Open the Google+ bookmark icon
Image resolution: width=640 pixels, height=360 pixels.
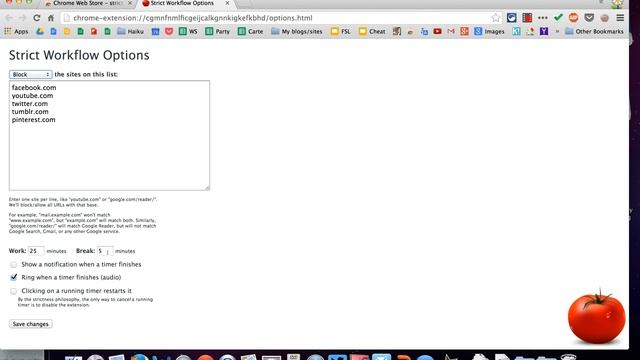pos(464,31)
